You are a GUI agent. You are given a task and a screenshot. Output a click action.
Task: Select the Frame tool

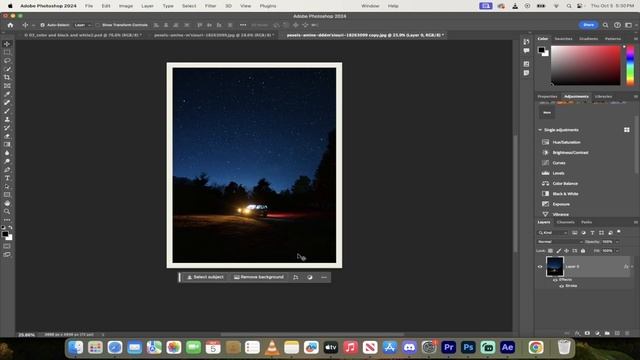click(x=7, y=86)
